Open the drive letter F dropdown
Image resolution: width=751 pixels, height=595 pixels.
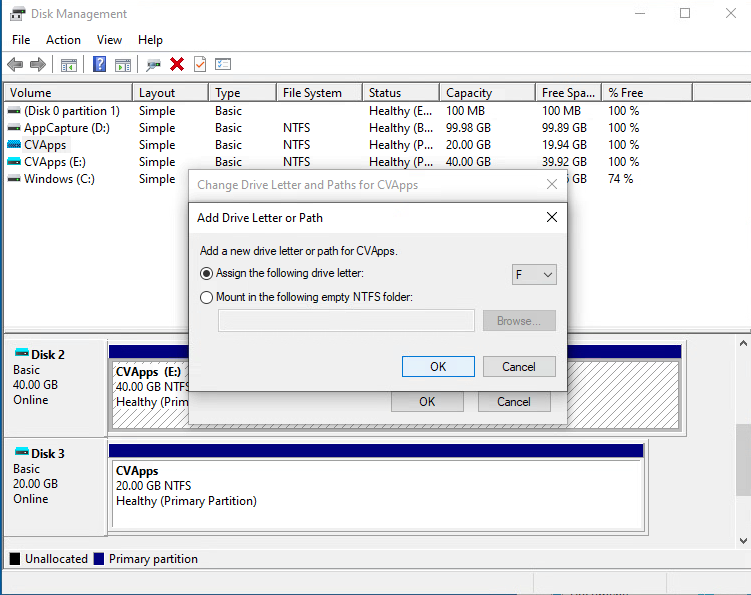534,275
